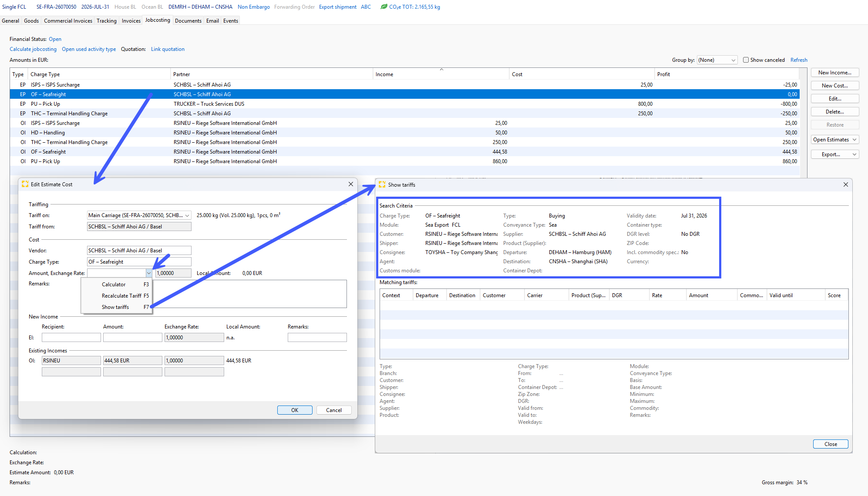Screen dimensions: 868x496
Task: Select the EP THC Terminal Handling Charge row
Action: coord(404,114)
